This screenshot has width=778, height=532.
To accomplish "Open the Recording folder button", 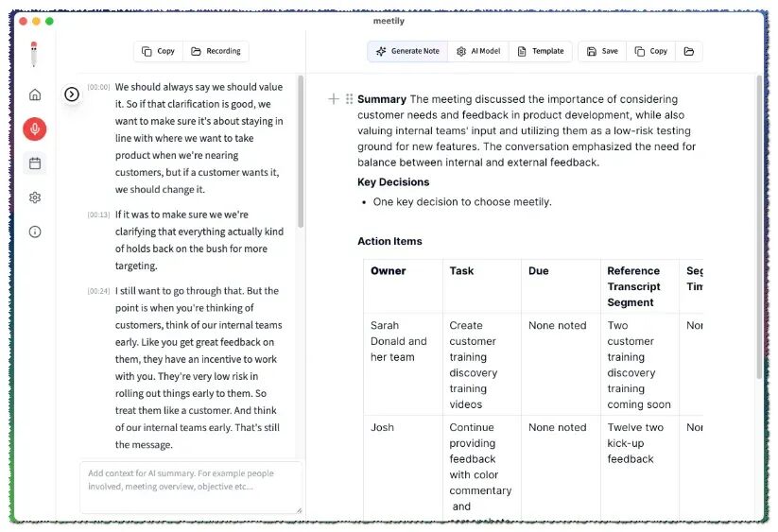I will click(216, 51).
